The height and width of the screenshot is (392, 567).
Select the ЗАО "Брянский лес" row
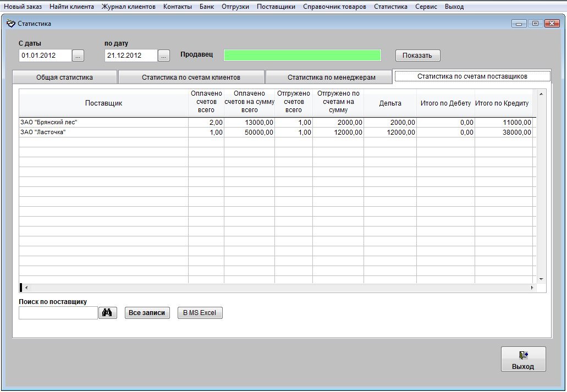tap(103, 123)
